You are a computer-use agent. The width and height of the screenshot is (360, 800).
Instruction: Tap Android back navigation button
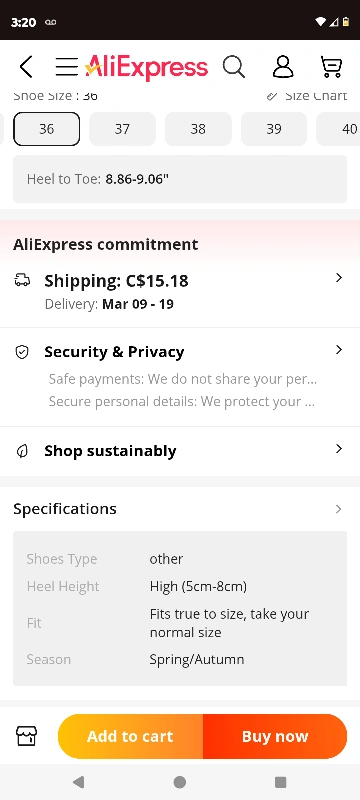point(79,782)
